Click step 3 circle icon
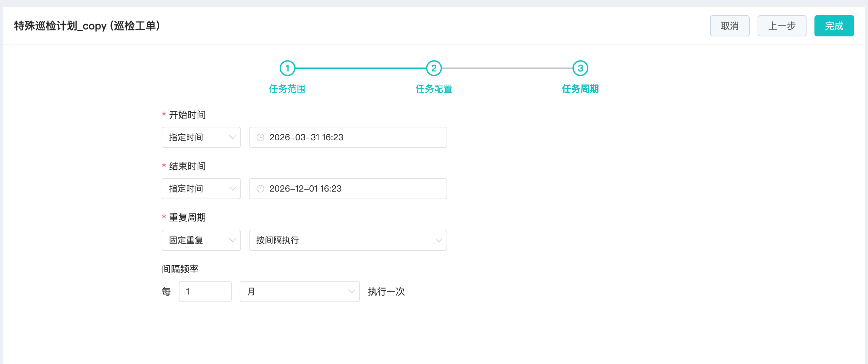The height and width of the screenshot is (364, 868). (580, 68)
